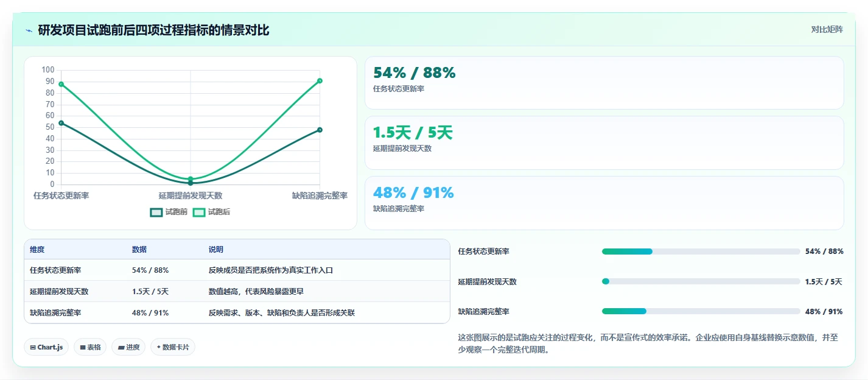Click the table cell 1.5天 / 5天
Screen dimensions: 868x380
[150, 292]
